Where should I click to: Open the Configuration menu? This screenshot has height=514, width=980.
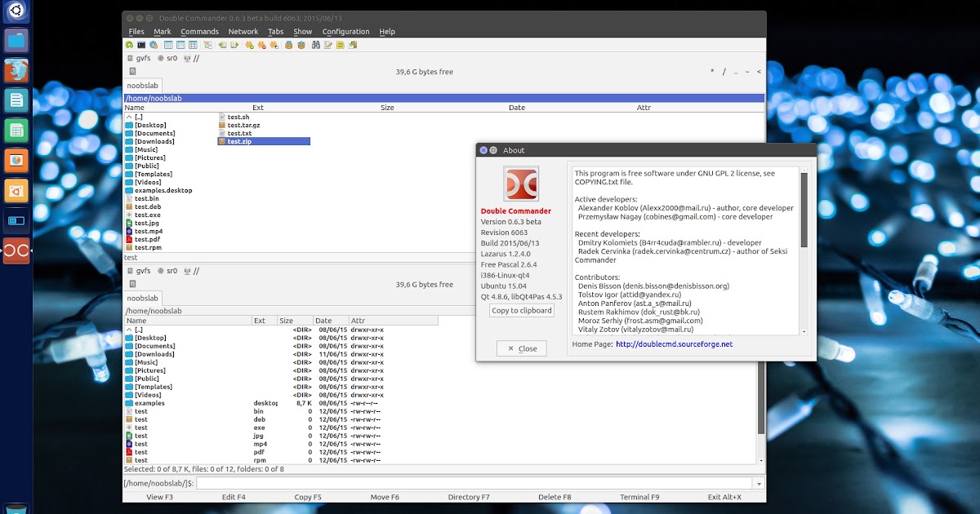click(x=345, y=32)
